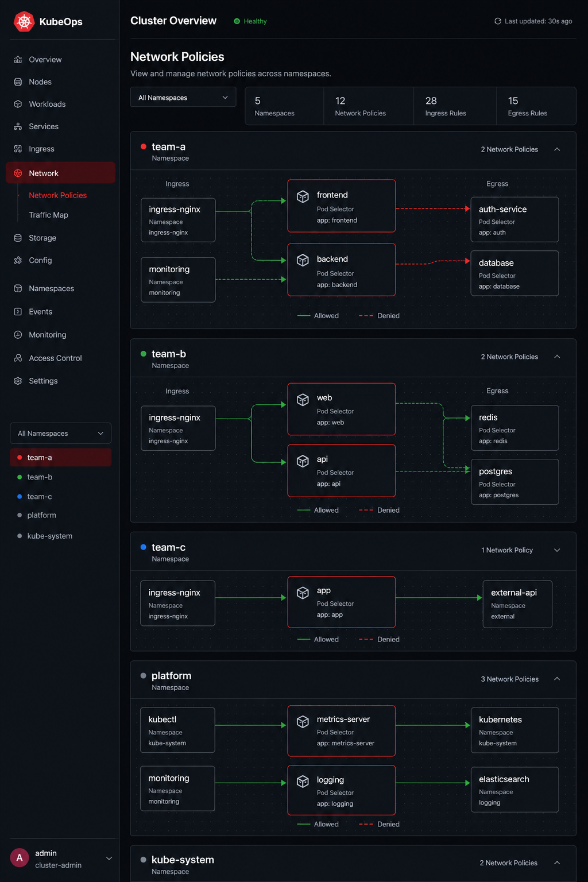
Task: Click the frontend pod cube icon
Action: pos(303,196)
